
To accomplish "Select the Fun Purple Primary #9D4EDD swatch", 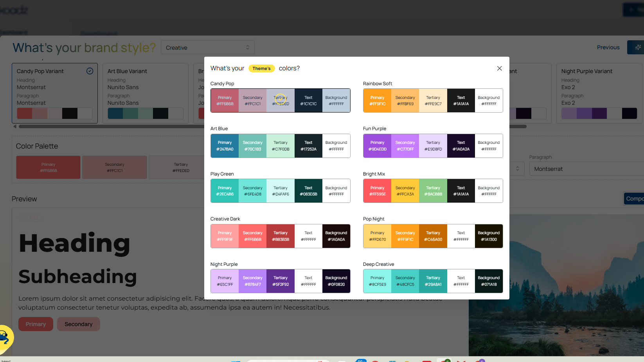I will tap(377, 146).
